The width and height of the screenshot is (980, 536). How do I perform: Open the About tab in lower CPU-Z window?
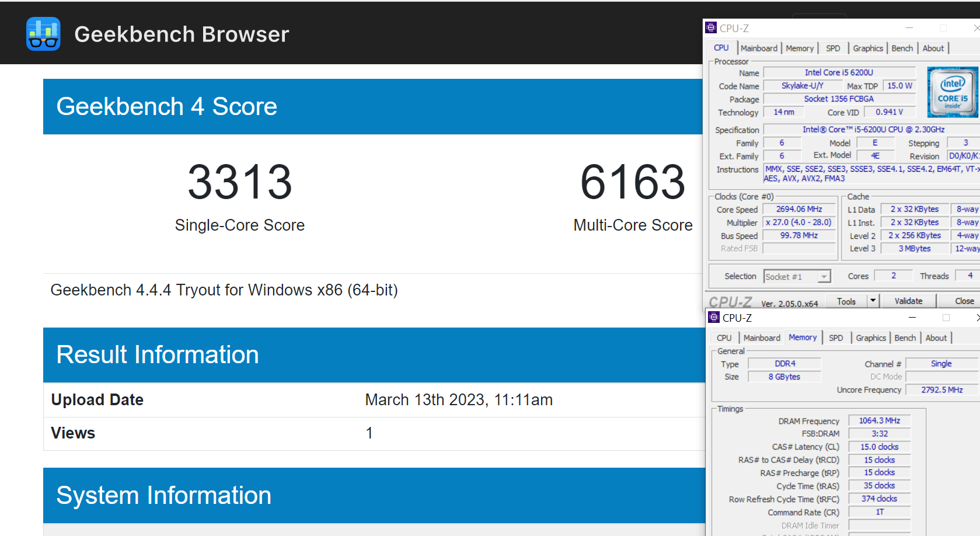point(936,338)
